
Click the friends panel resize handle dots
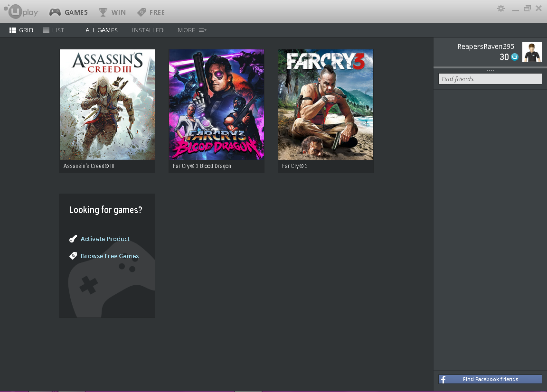coord(490,70)
